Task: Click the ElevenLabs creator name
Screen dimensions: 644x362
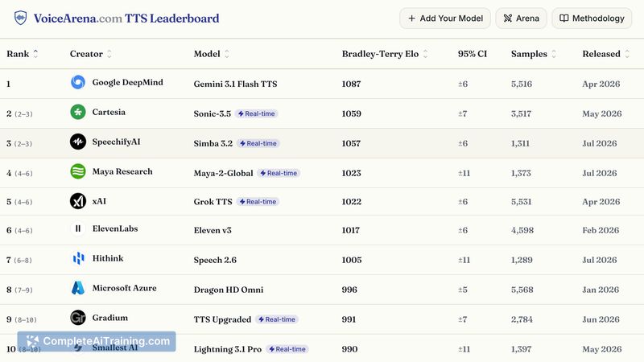Action: [115, 228]
